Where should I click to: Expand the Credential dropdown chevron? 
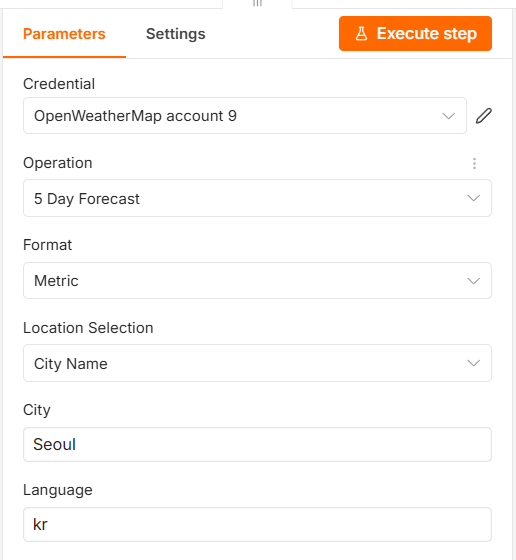449,116
